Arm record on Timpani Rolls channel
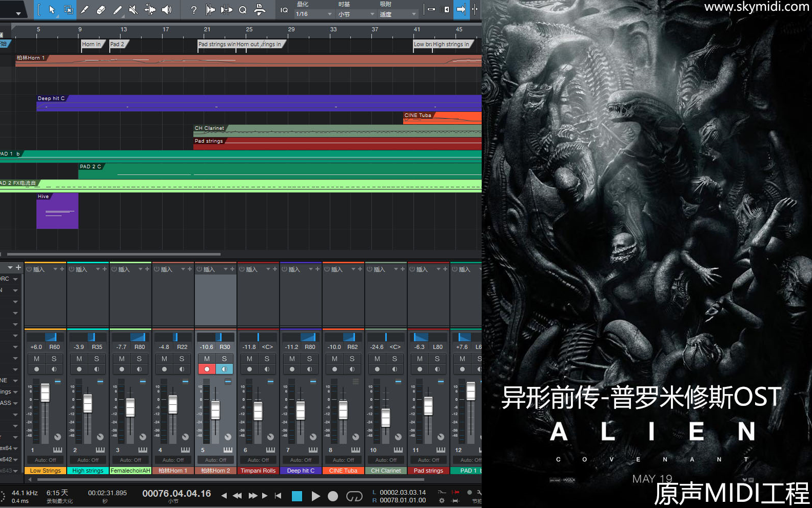Screen dimensions: 812x508 coord(249,369)
